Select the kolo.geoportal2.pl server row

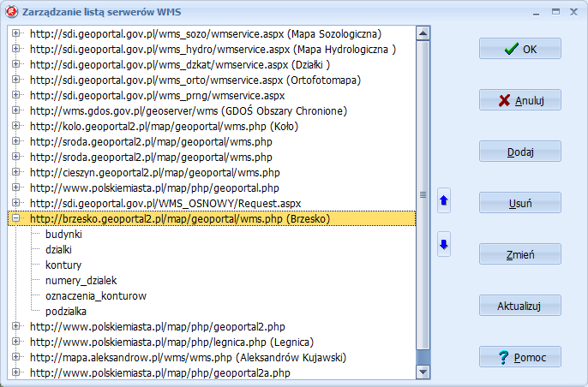(x=164, y=126)
